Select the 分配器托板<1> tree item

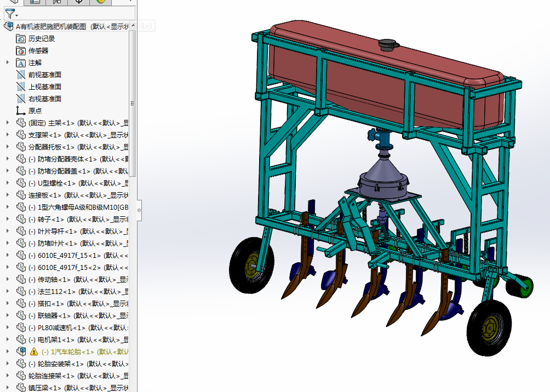78,147
